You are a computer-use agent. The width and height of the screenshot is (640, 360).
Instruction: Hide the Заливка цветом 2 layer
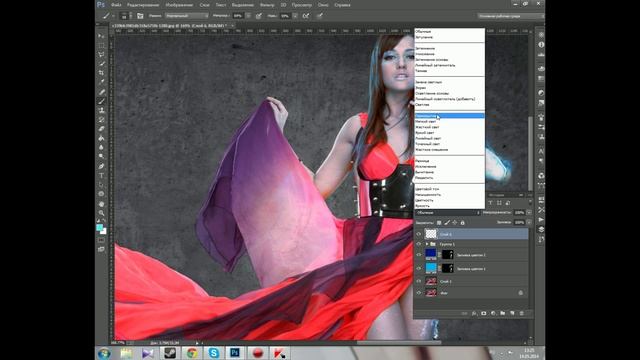point(419,255)
